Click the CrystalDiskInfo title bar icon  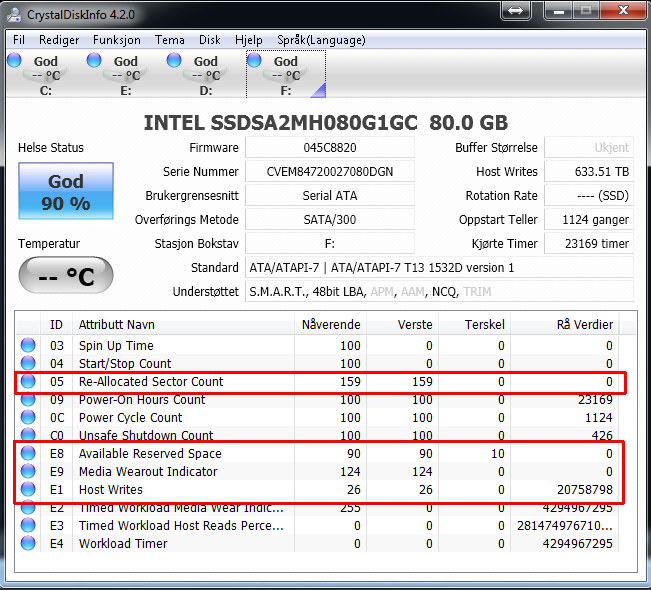14,14
